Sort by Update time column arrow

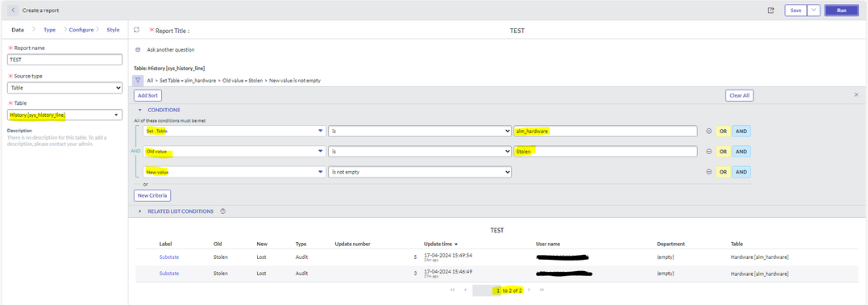tap(456, 244)
